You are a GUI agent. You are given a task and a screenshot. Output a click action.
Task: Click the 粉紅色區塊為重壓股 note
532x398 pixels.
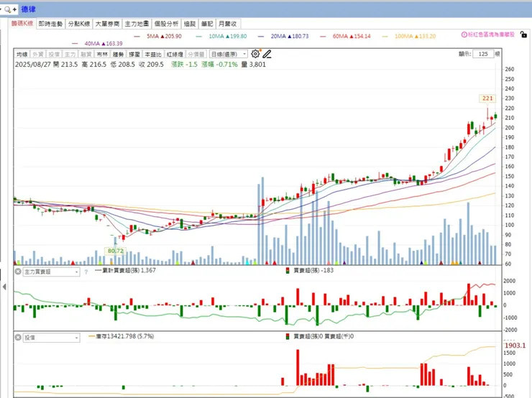tap(491, 34)
